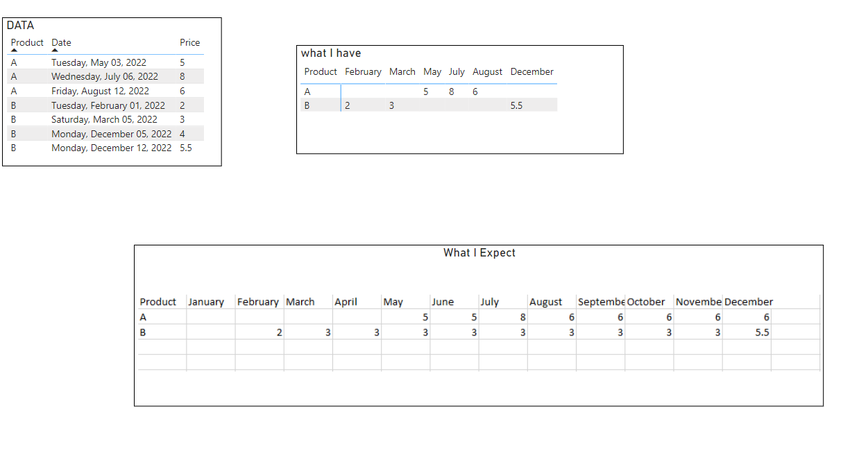Select the DATA title text
868x452 pixels.
click(20, 26)
